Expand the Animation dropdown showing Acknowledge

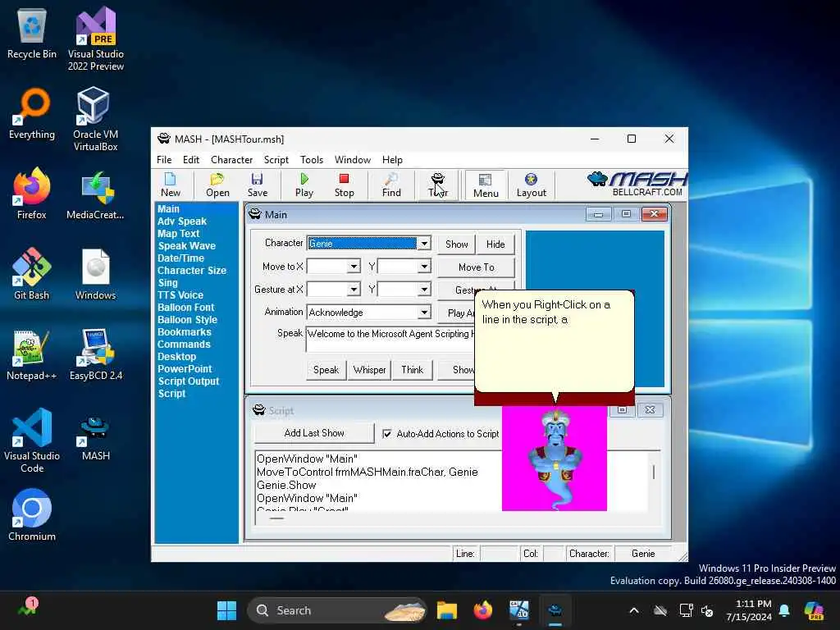(424, 312)
